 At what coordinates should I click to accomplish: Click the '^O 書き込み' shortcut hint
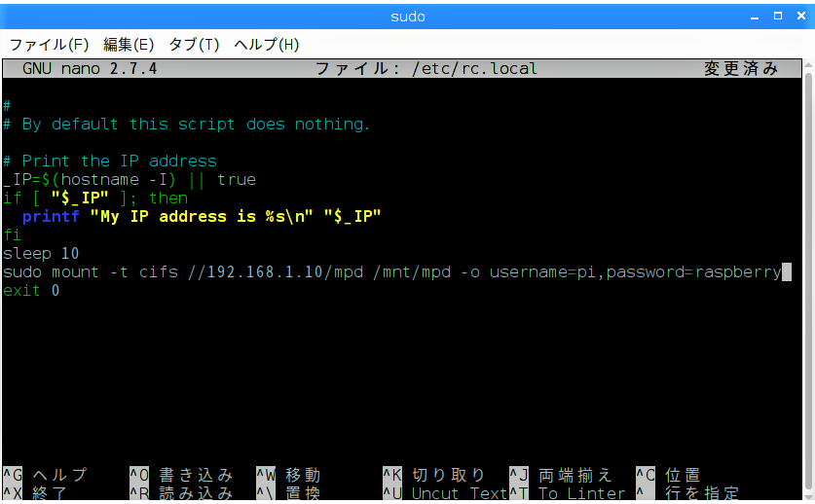(x=181, y=475)
